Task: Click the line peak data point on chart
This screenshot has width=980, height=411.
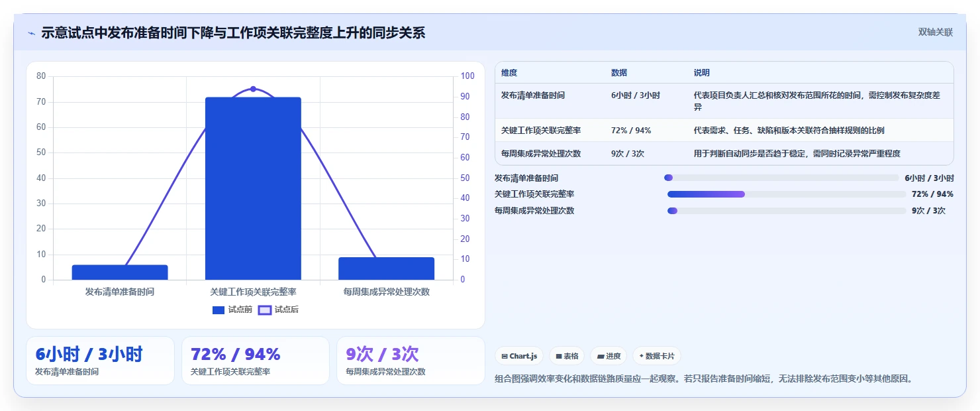Action: pos(253,89)
